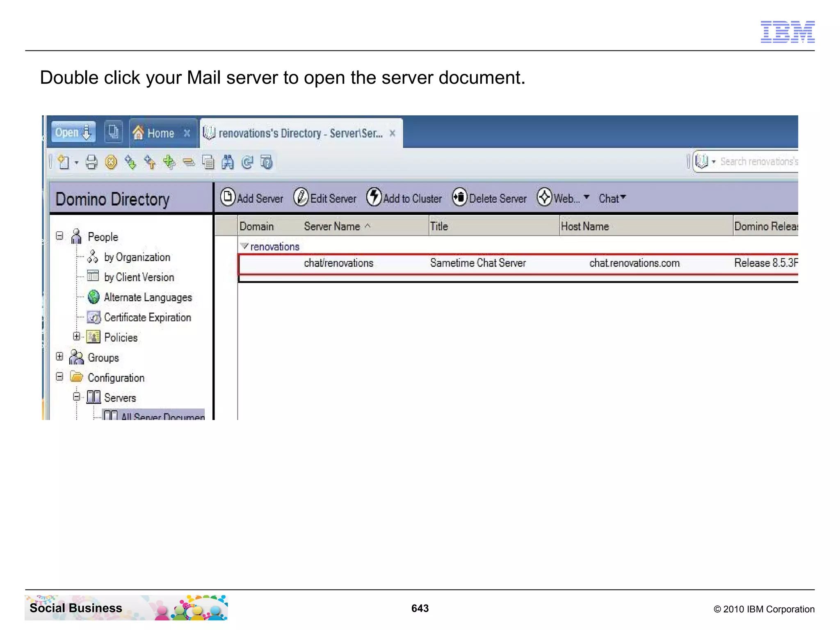Screen dimensions: 840x630
Task: Click the Collapse all minus icon
Action: click(189, 162)
